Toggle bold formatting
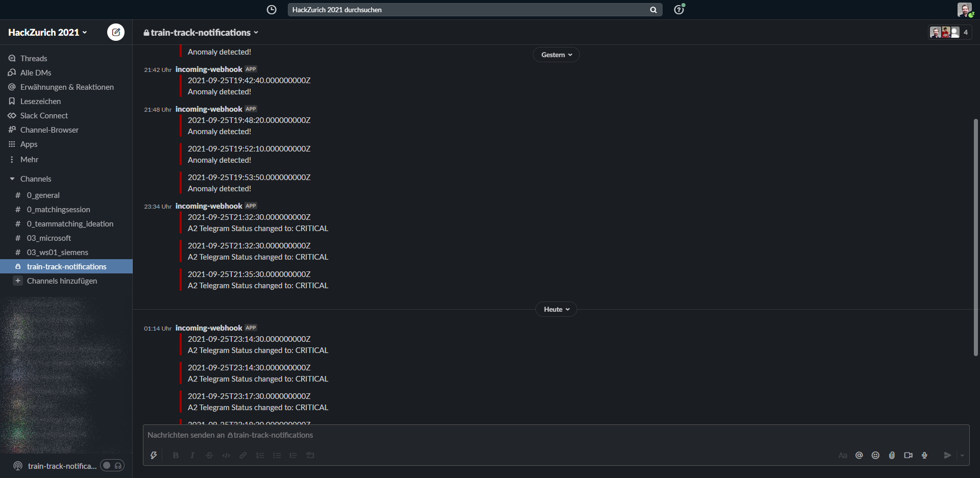This screenshot has width=980, height=478. 176,455
